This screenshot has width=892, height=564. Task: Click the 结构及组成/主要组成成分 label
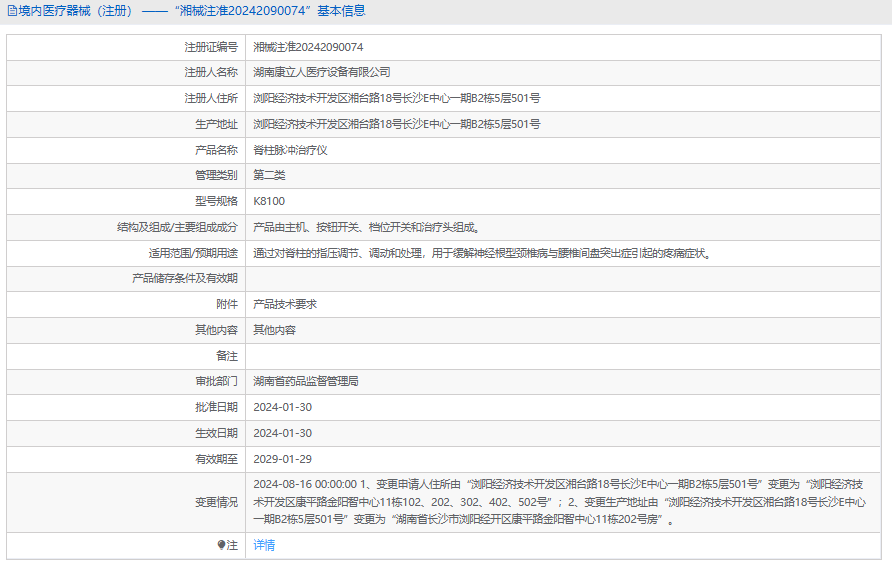click(x=177, y=228)
